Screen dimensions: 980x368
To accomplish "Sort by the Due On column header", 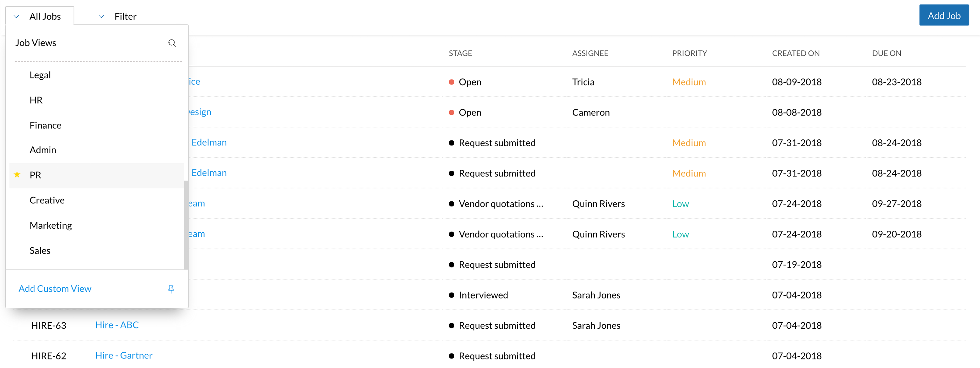I will [x=886, y=53].
